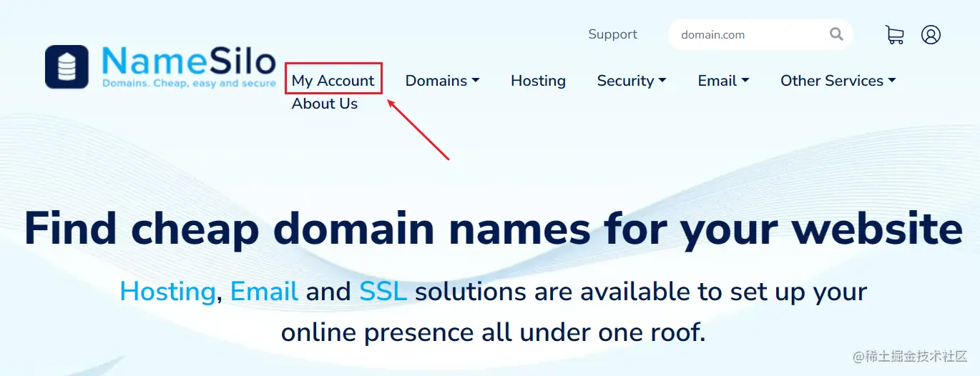Follow the blue Email link in subtitle

tap(265, 292)
